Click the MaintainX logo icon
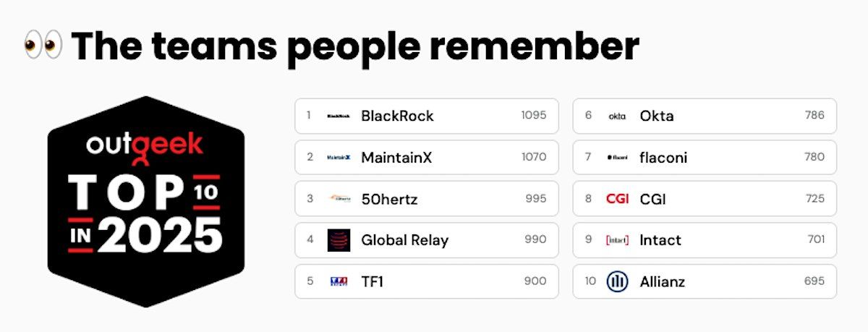This screenshot has height=332, width=868. click(x=339, y=157)
